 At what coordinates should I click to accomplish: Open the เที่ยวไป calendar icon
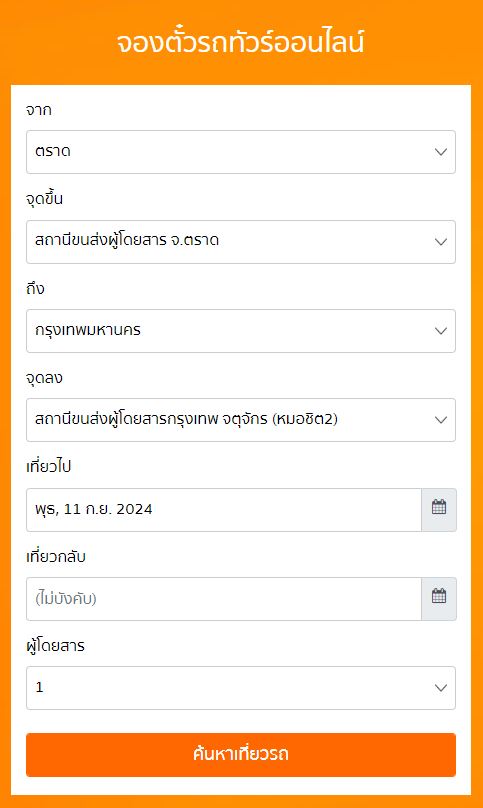click(x=439, y=509)
